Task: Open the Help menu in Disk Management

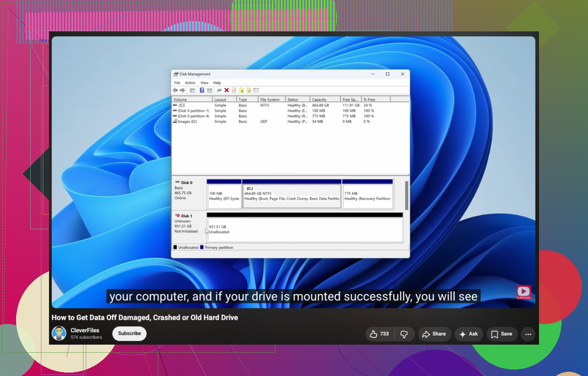Action: 217,83
